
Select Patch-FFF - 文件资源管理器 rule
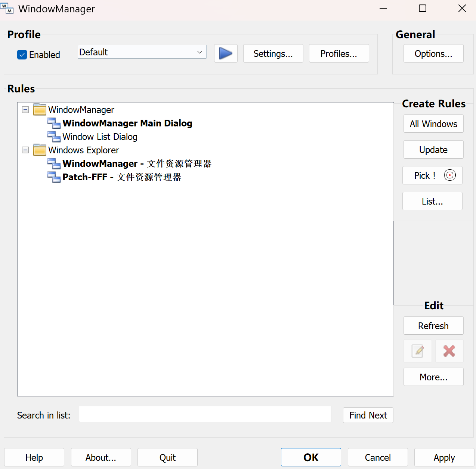[122, 177]
